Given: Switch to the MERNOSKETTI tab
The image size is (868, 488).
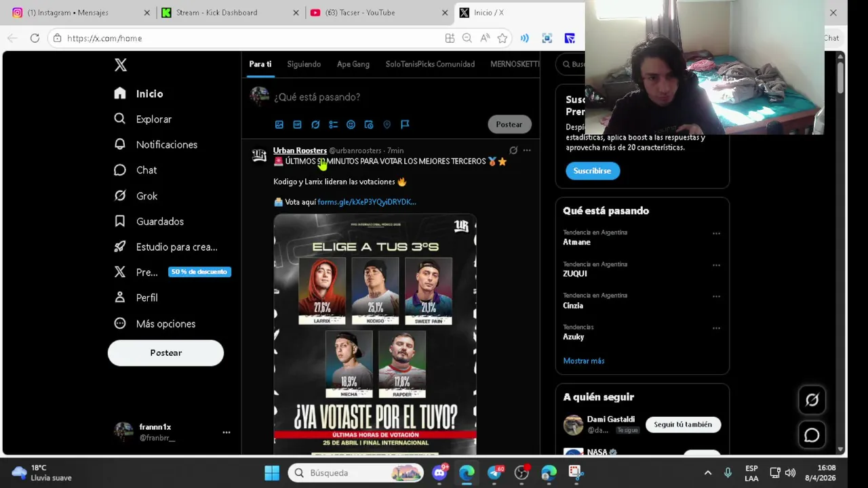Looking at the screenshot, I should point(515,64).
